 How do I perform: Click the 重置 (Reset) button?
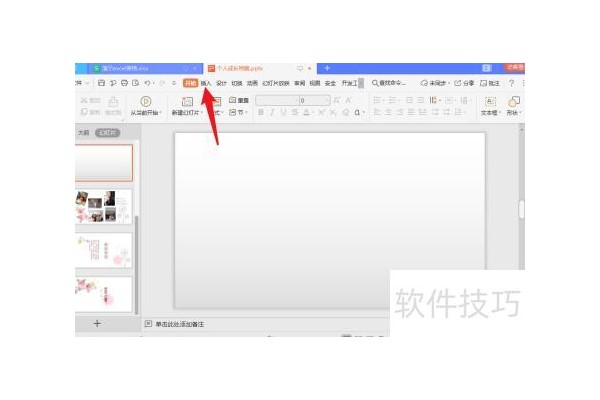(239, 100)
